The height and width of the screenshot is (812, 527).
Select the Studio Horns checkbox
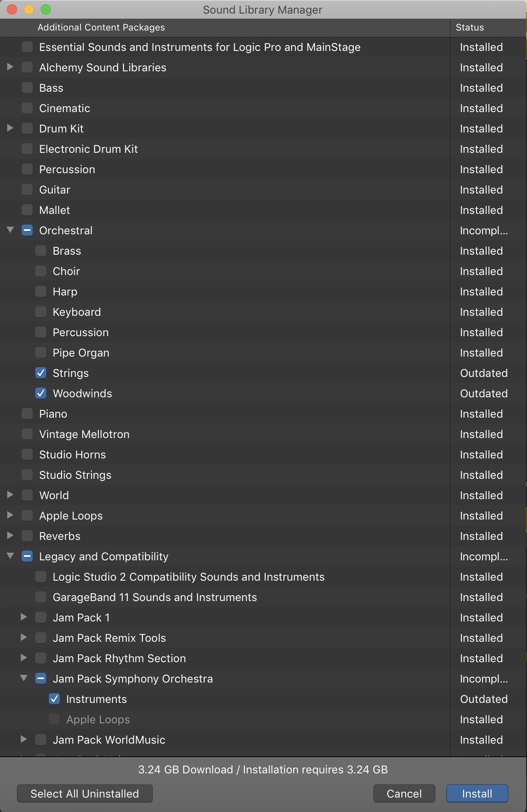27,454
